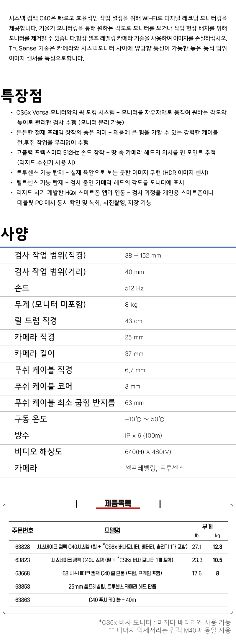The height and width of the screenshot is (644, 236).
Task: Click '25mm 셀프레벨링, 트루센스 카메라 헤드 단품'
Action: pyautogui.click(x=112, y=586)
